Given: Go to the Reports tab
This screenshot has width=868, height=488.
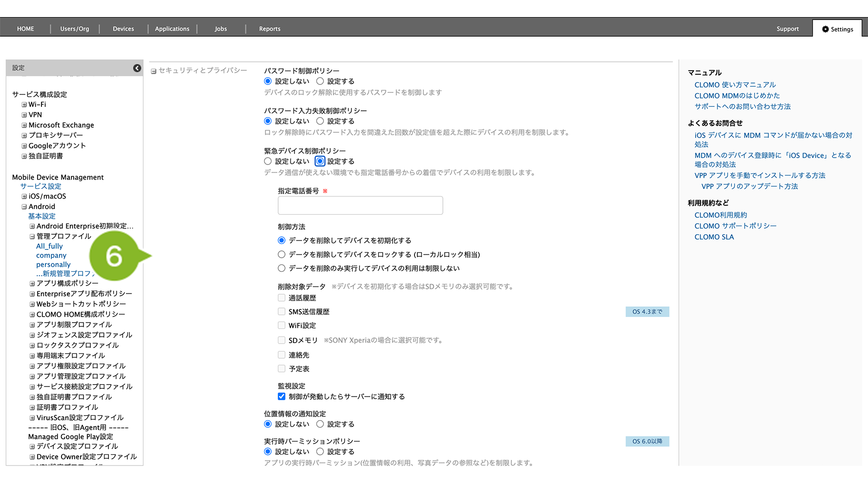Looking at the screenshot, I should click(x=269, y=29).
